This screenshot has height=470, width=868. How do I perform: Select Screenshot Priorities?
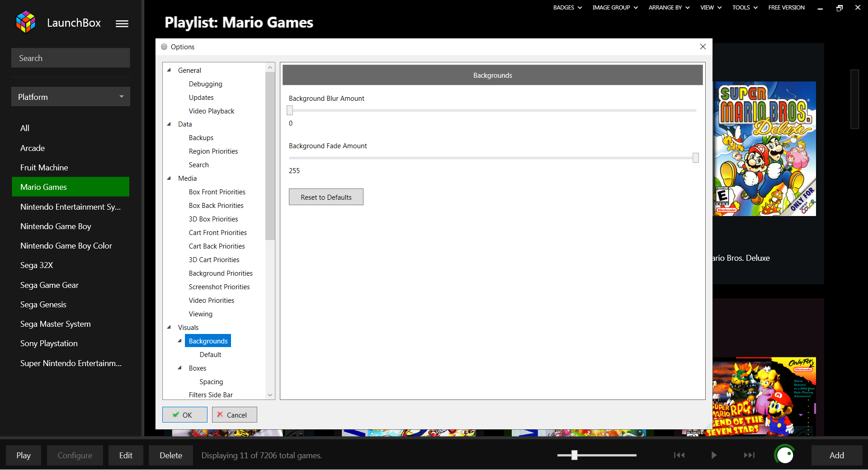pos(219,287)
